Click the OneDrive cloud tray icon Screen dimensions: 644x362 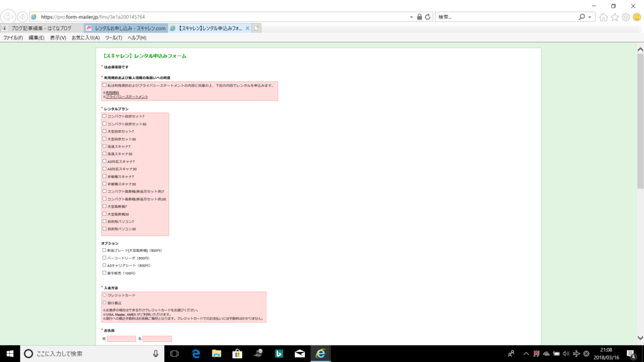tap(547, 353)
